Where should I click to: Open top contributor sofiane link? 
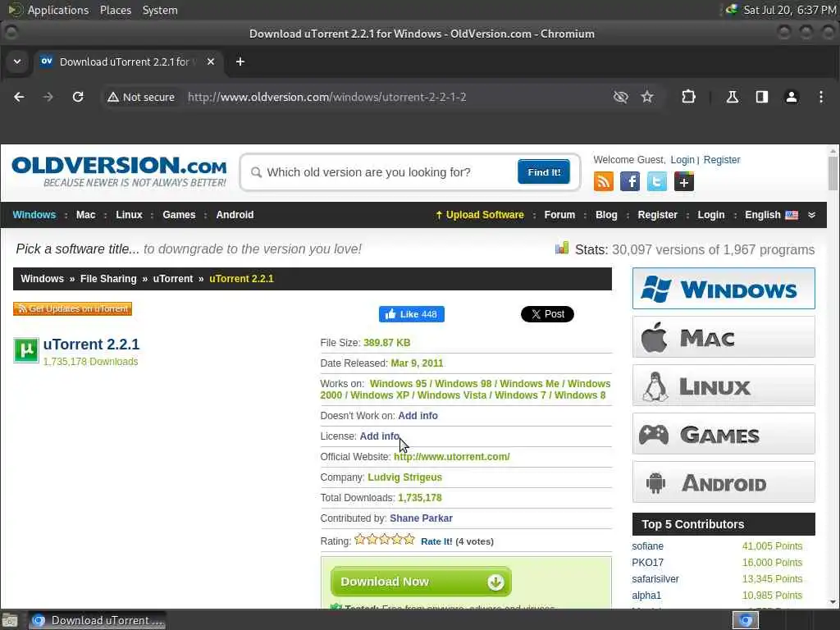coord(648,546)
